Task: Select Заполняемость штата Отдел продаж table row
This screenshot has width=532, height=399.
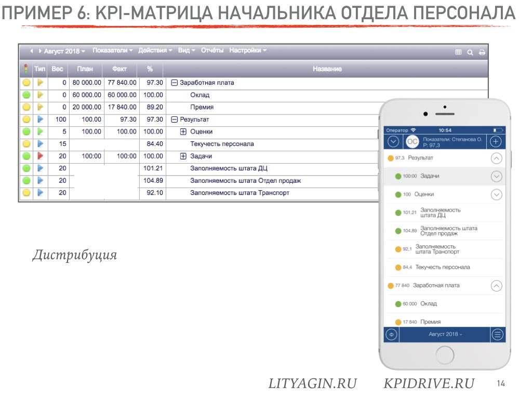Action: 246,180
